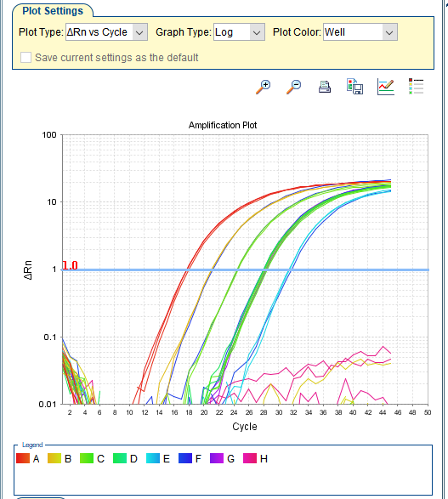This screenshot has height=499, width=448.
Task: Print the amplification plot
Action: pos(325,87)
